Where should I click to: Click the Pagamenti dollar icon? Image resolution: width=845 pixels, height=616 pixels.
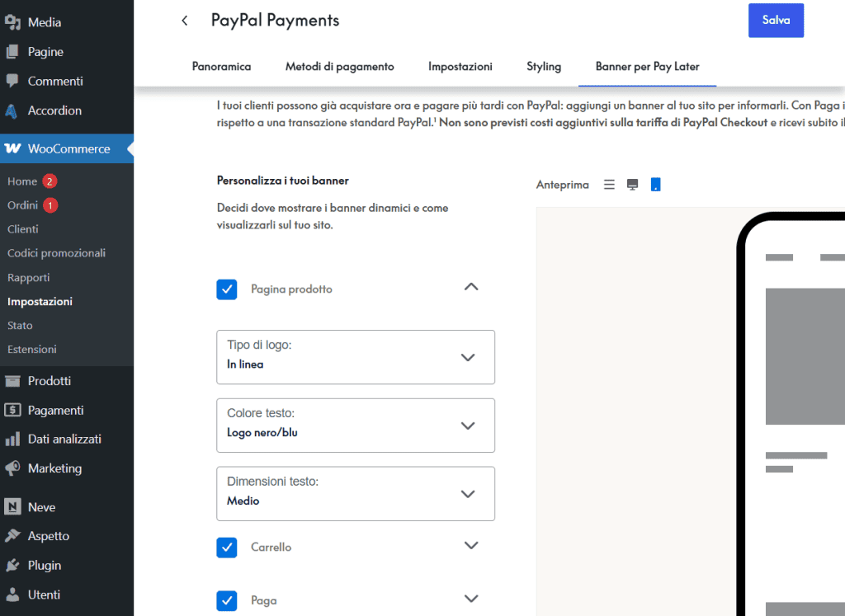tap(12, 410)
